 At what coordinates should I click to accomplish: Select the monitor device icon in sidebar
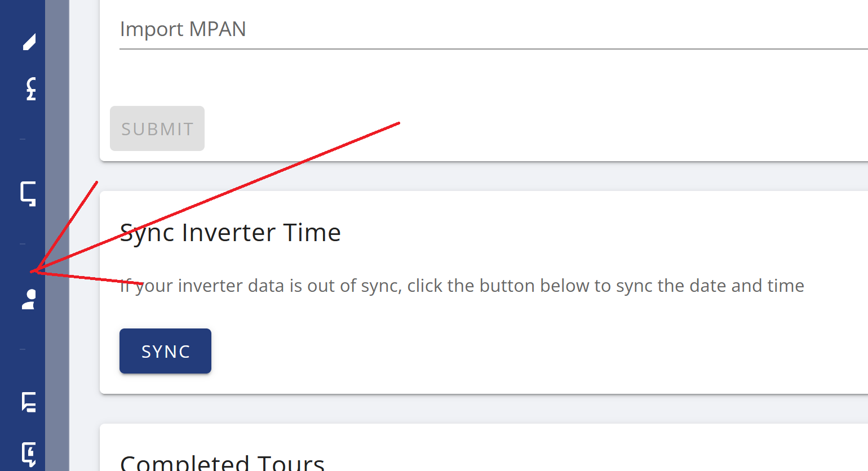tap(28, 194)
